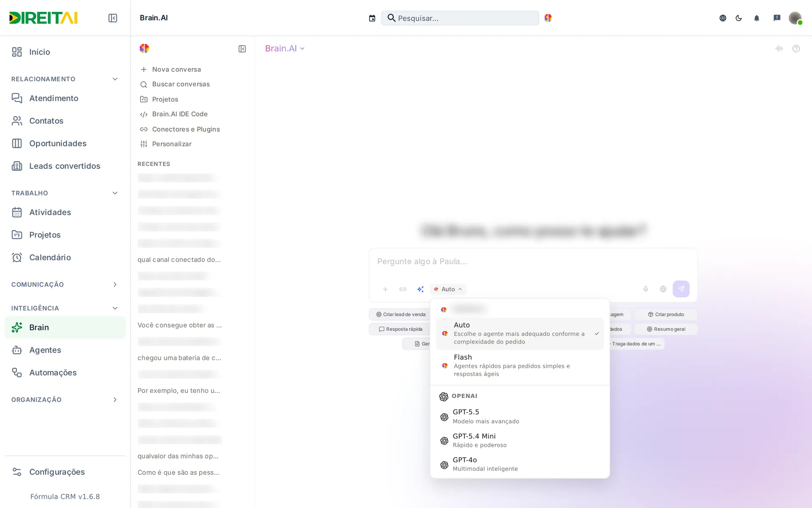Collapse the Inteligência section
Image resolution: width=812 pixels, height=508 pixels.
(115, 308)
